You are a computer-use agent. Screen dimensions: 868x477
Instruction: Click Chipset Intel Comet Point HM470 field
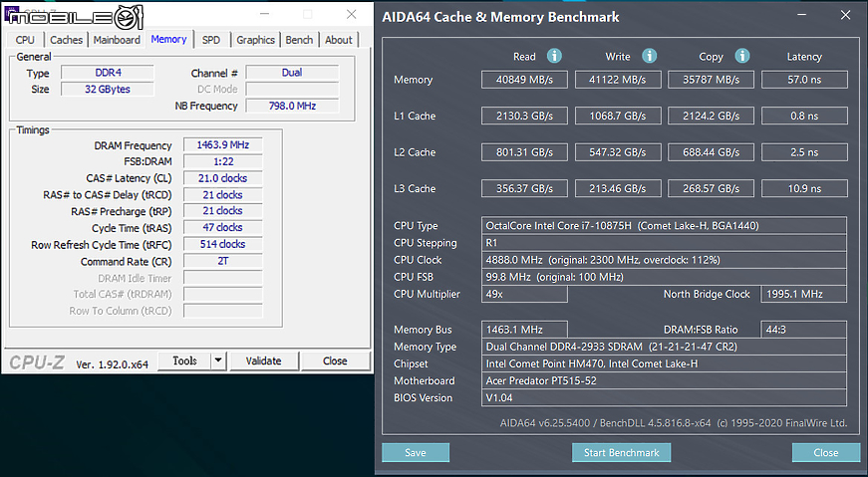pyautogui.click(x=664, y=363)
